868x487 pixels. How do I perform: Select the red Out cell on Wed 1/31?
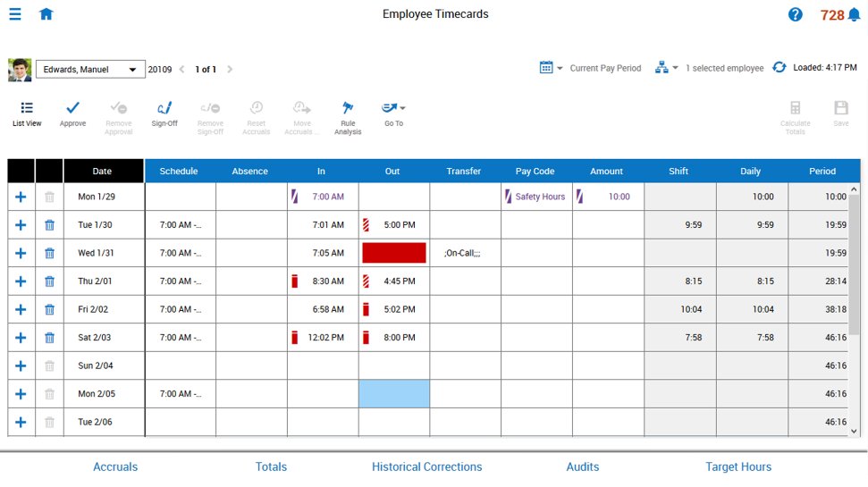[x=394, y=253]
